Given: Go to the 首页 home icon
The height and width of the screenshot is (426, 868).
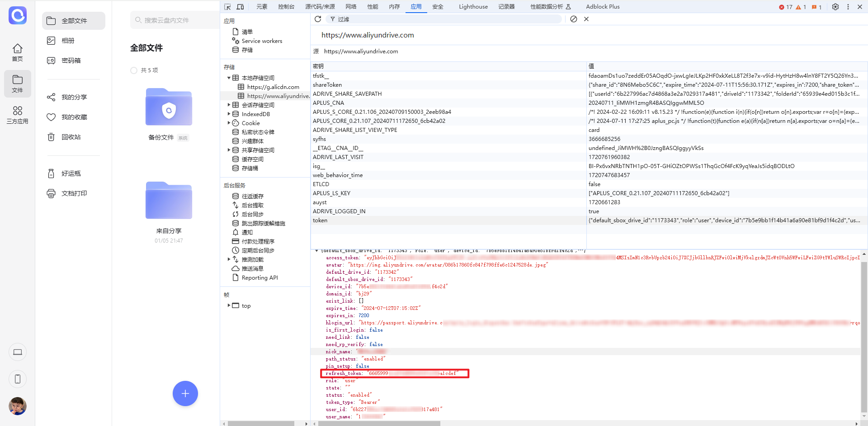Looking at the screenshot, I should coord(18,52).
